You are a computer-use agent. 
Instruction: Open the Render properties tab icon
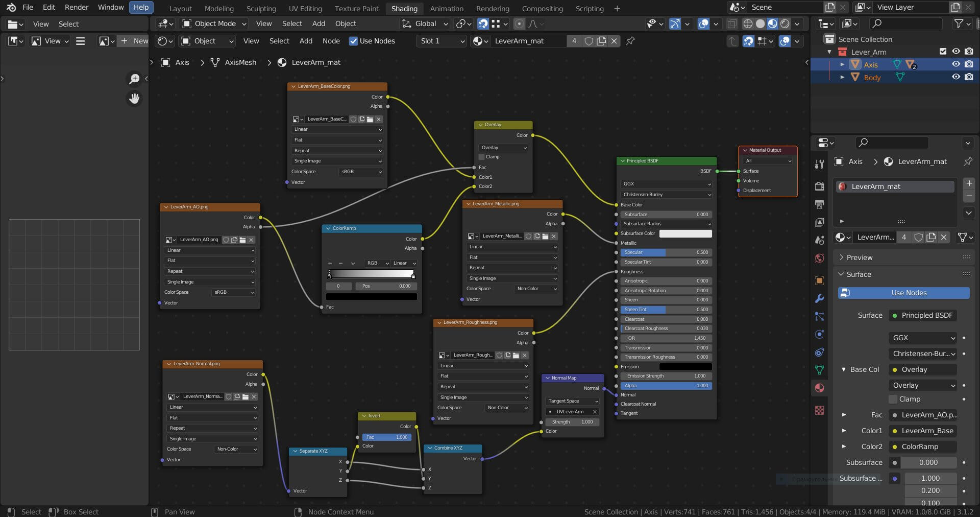pos(819,186)
